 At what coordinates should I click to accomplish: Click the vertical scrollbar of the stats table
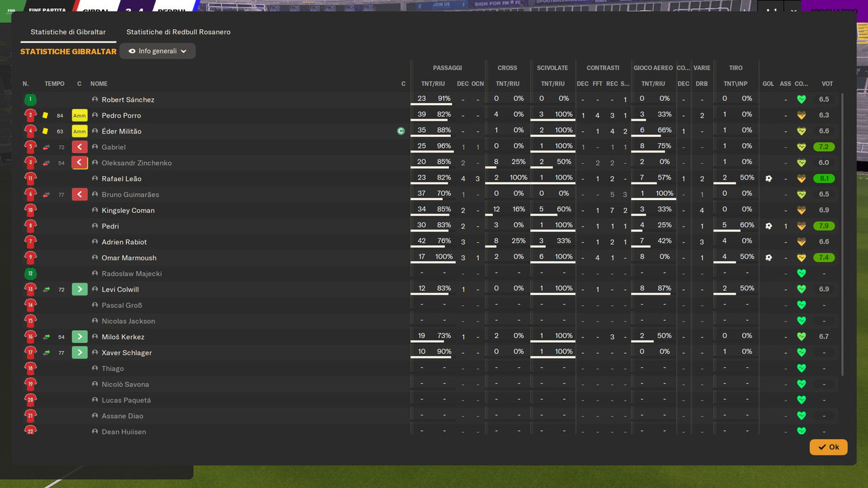tap(842, 234)
